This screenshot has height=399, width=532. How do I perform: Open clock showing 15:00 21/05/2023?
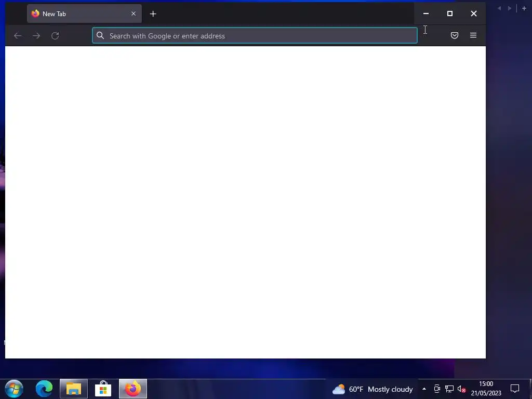click(x=486, y=389)
